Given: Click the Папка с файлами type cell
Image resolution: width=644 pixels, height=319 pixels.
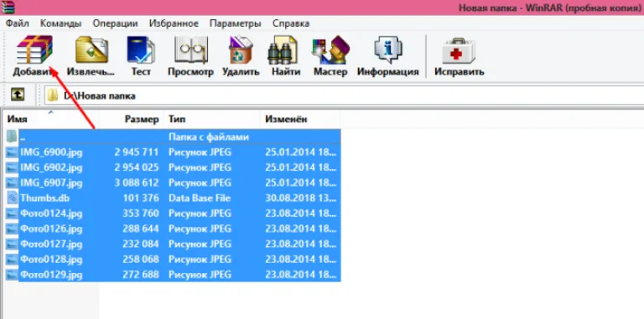Looking at the screenshot, I should tap(209, 136).
